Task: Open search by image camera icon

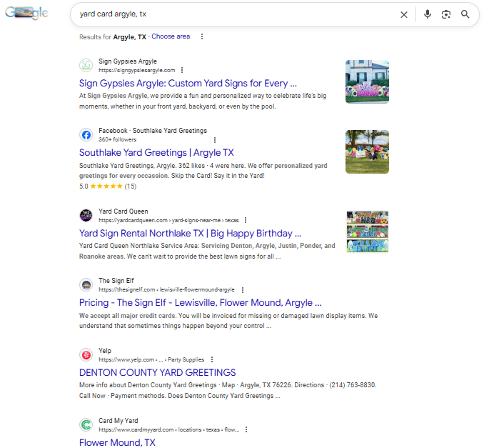Action: click(x=445, y=14)
